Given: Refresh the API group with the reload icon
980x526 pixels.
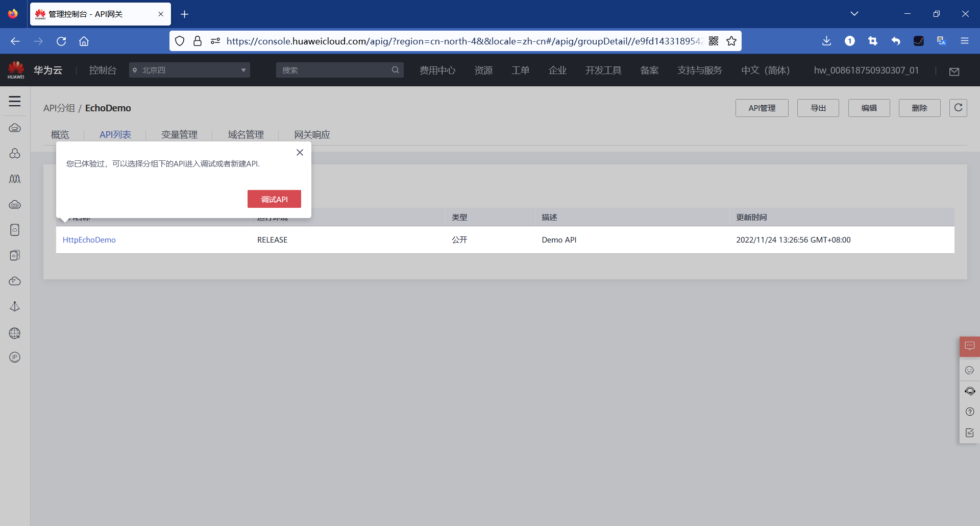Looking at the screenshot, I should (x=958, y=108).
